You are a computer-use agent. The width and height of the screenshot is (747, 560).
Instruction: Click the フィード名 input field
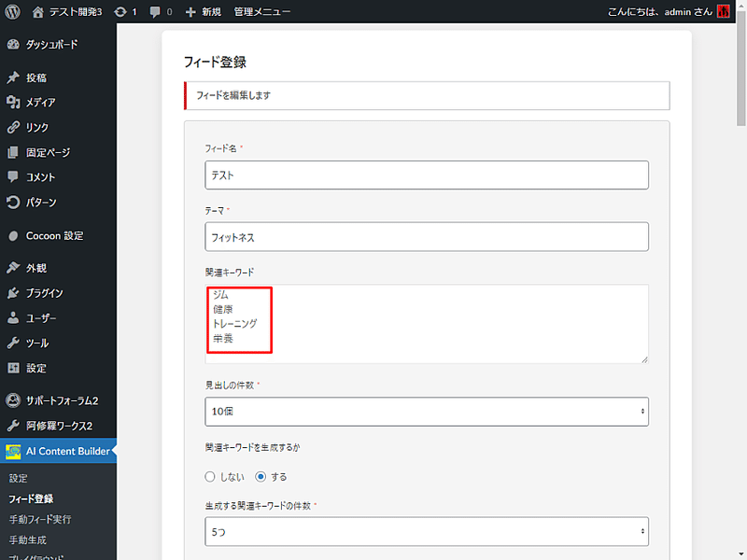[x=427, y=175]
